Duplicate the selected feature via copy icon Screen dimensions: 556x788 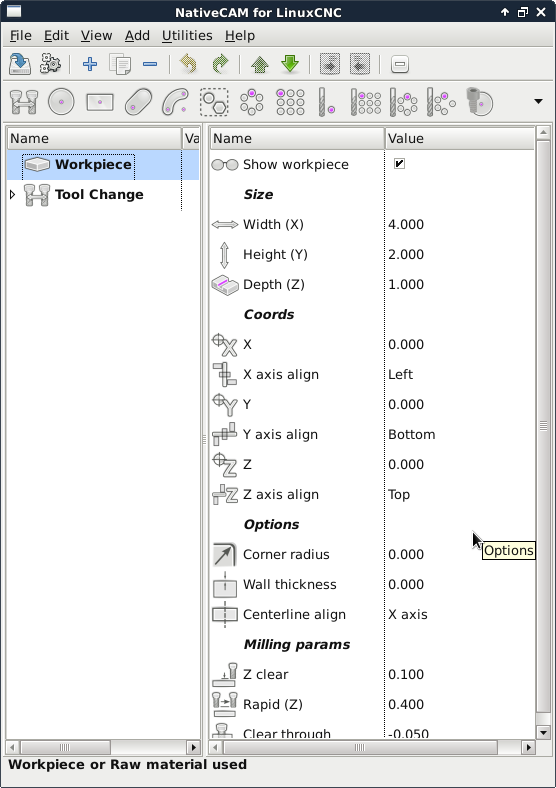click(x=120, y=64)
